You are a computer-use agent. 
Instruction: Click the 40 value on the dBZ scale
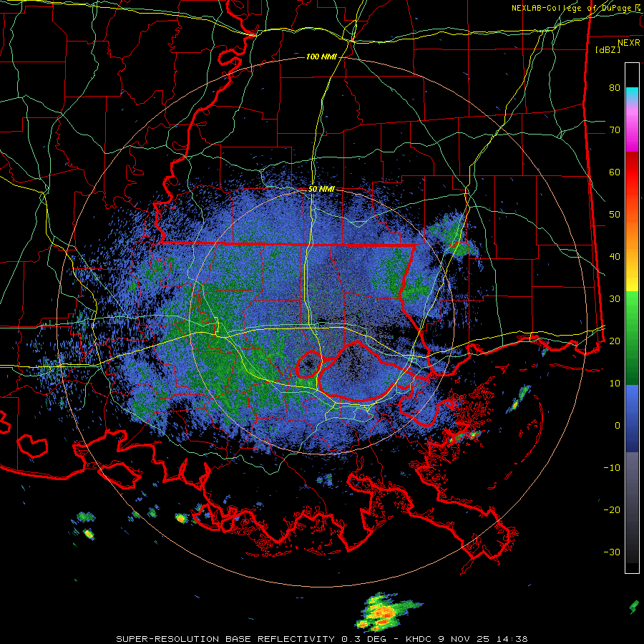pyautogui.click(x=615, y=257)
